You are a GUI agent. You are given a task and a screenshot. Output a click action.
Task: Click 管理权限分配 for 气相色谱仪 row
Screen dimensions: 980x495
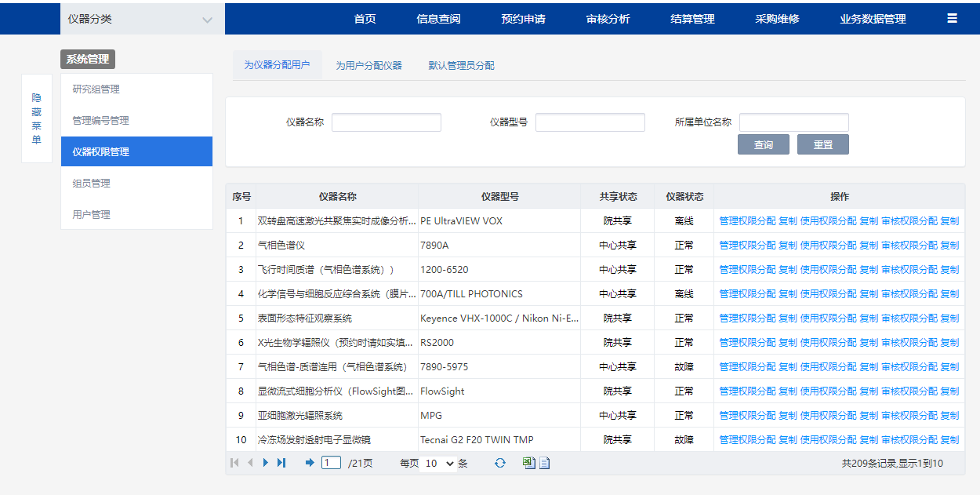click(x=747, y=245)
